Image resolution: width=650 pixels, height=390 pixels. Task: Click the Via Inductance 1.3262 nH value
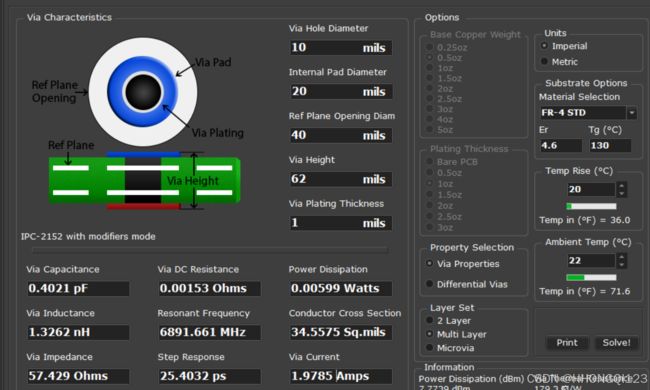(78, 332)
